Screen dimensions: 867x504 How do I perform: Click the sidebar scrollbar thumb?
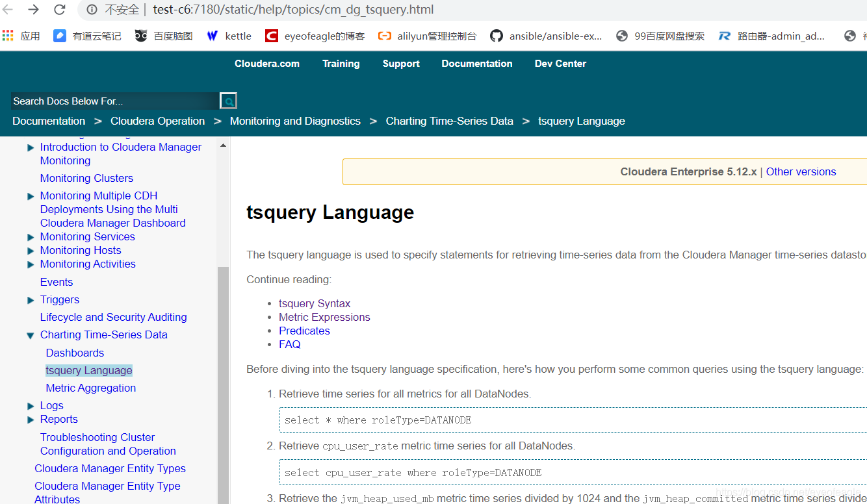[223, 385]
